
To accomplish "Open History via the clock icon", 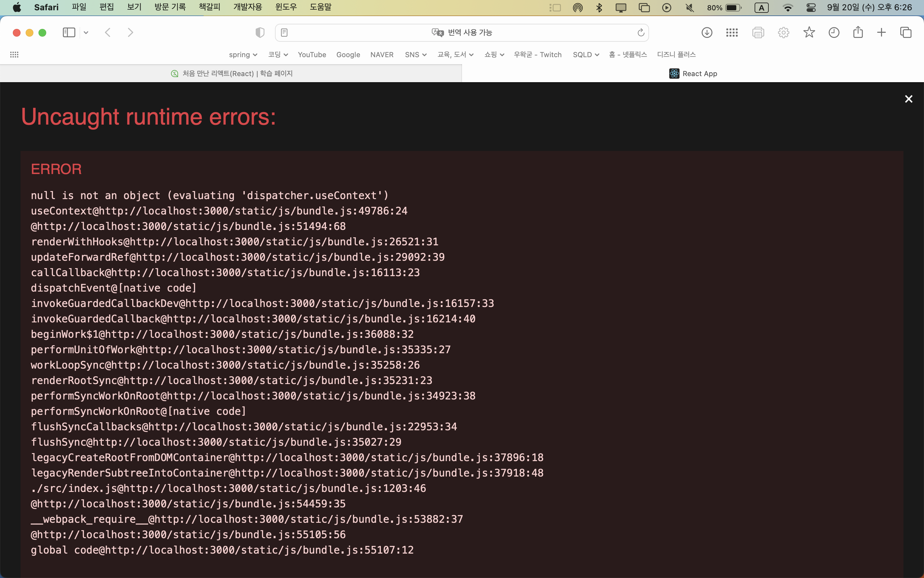I will pos(834,32).
